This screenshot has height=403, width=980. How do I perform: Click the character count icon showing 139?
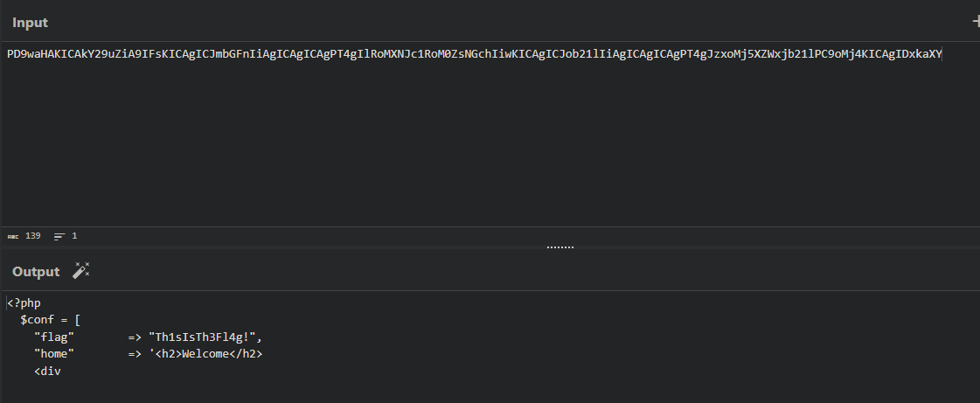pos(13,236)
